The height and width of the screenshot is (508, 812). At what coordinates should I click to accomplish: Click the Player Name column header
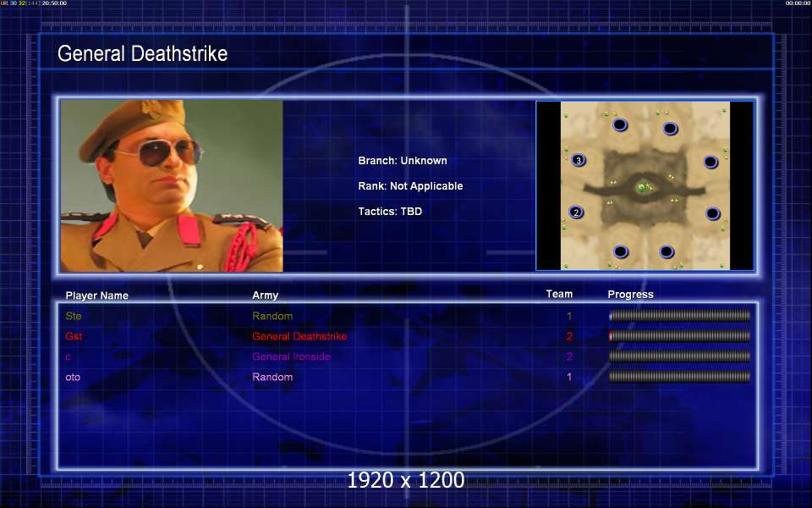(x=96, y=295)
